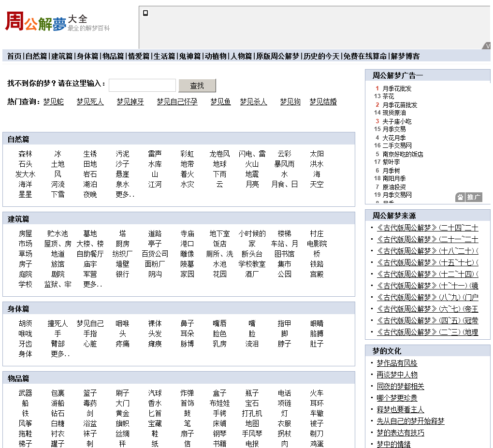Click the paw 推广 badge in ad box

tap(468, 197)
